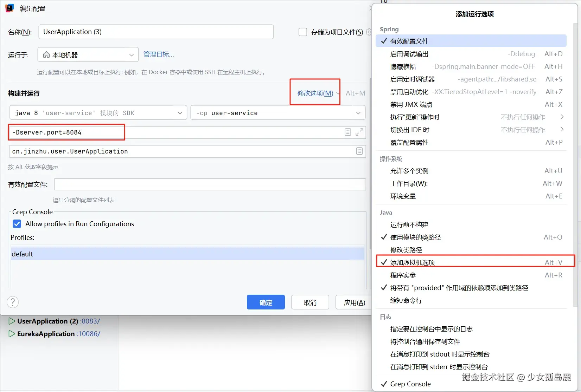The height and width of the screenshot is (392, 581).
Task: Select 环境变量 option
Action: pos(471,196)
